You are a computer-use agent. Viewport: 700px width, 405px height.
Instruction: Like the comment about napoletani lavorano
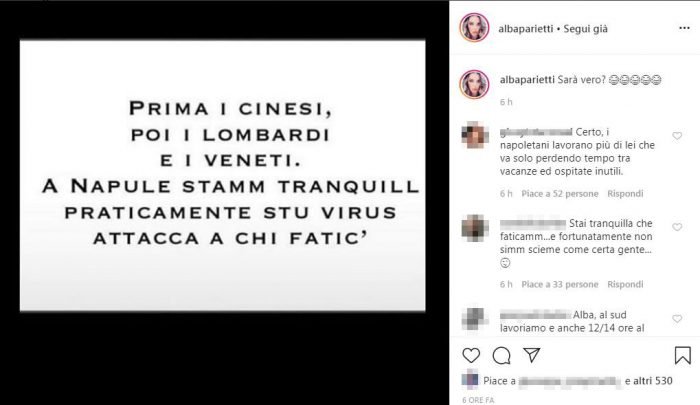pos(677,136)
